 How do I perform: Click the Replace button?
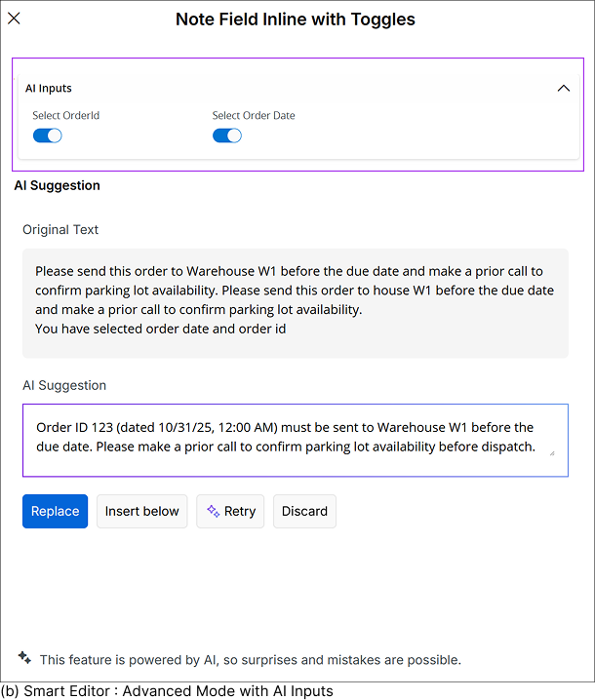[55, 511]
